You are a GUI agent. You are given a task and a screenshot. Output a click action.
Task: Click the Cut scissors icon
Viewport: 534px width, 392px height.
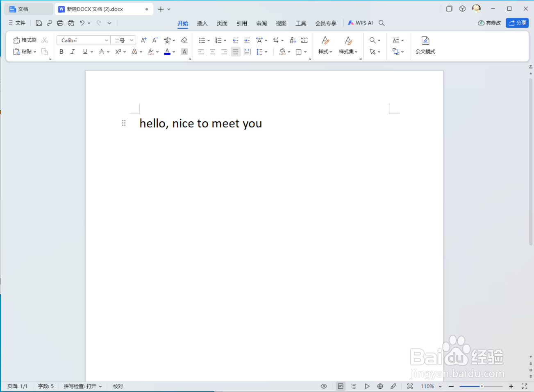click(45, 40)
